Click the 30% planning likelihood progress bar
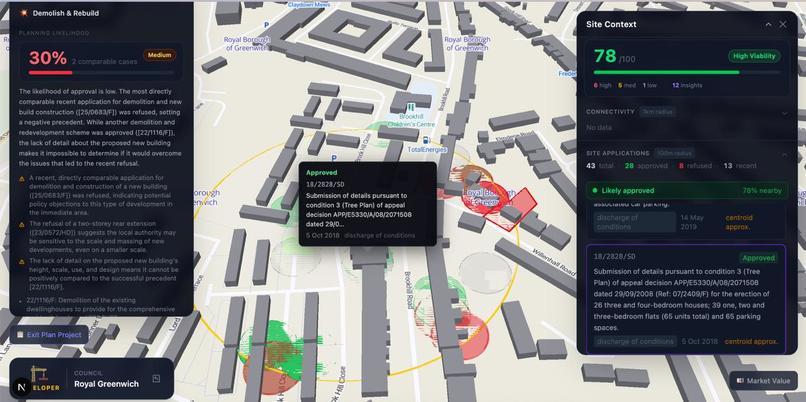Viewport: 806px width, 402px height. [102, 72]
